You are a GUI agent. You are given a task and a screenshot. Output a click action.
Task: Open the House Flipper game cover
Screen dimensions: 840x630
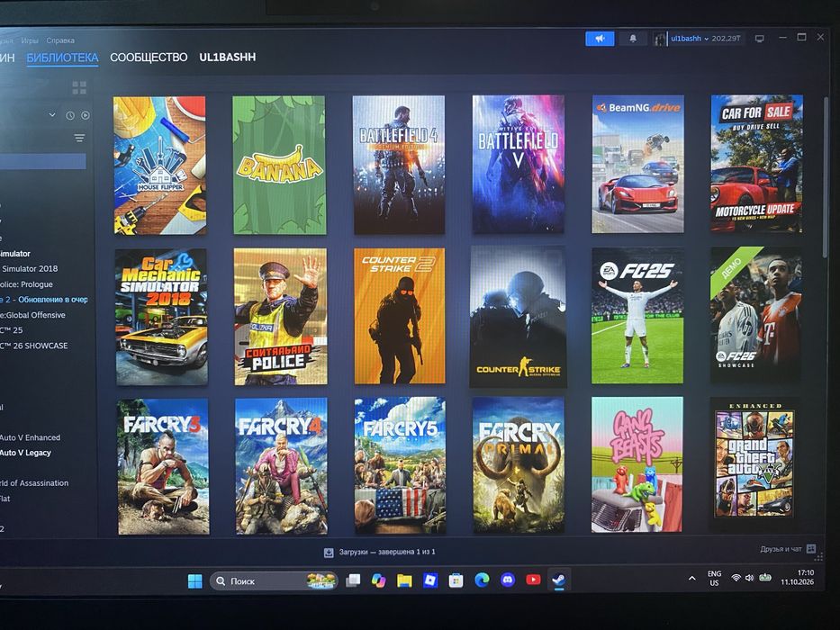coord(159,165)
